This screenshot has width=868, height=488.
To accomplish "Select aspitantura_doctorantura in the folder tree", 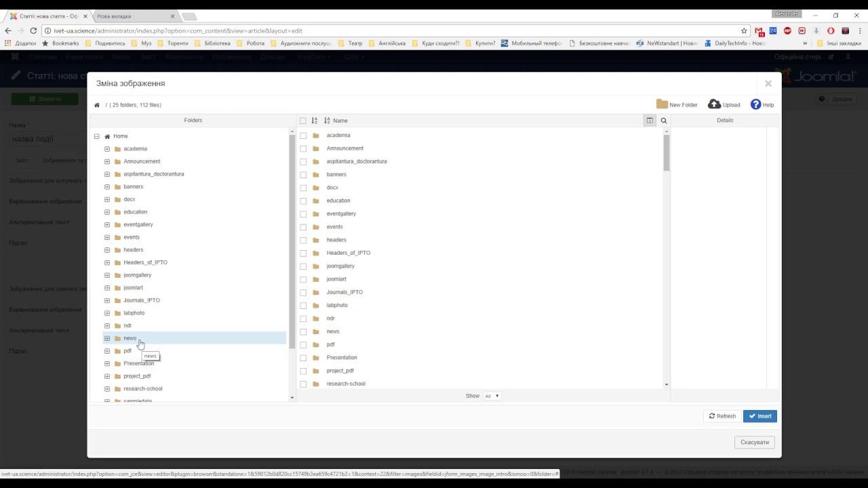I will (x=154, y=174).
